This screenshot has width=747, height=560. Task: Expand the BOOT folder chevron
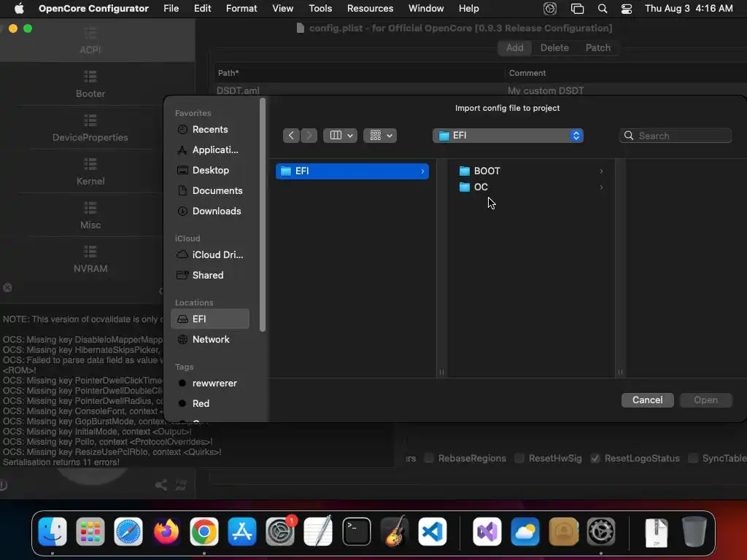601,171
